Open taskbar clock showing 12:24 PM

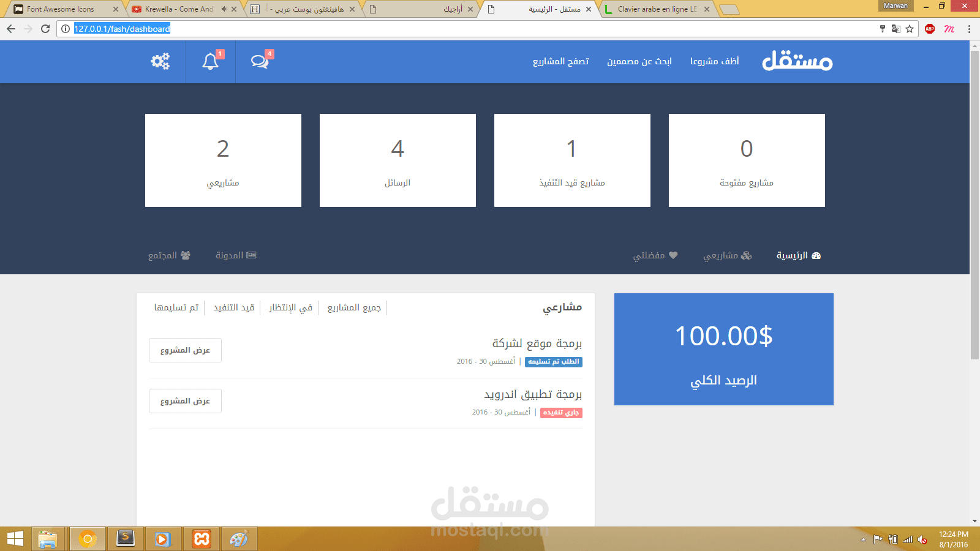[x=954, y=539]
